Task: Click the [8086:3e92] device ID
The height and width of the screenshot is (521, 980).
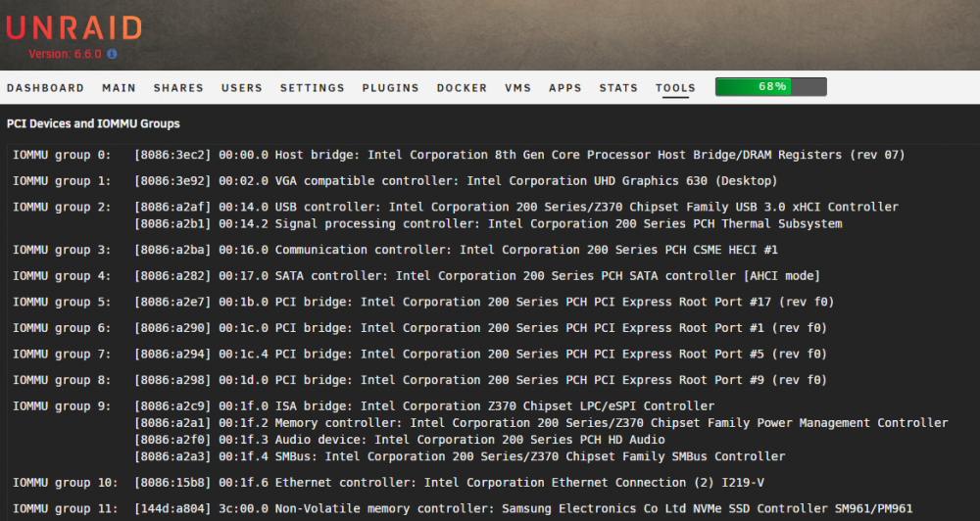Action: [172, 181]
